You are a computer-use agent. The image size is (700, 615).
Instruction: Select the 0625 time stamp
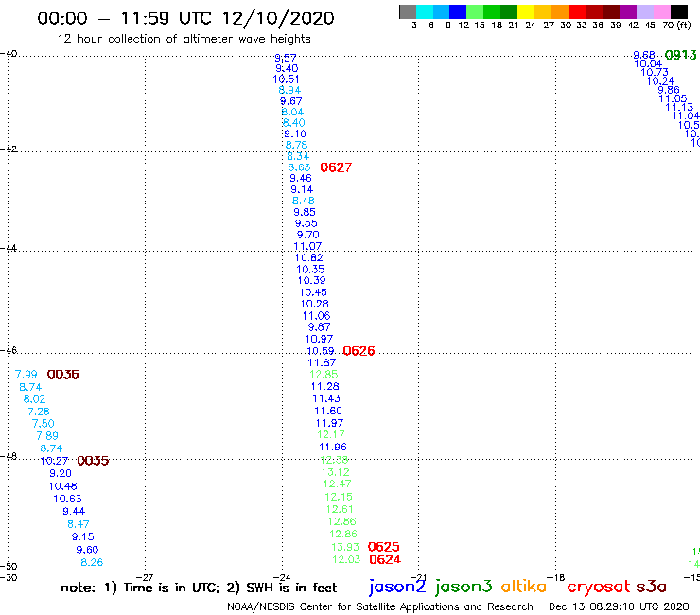tap(383, 547)
